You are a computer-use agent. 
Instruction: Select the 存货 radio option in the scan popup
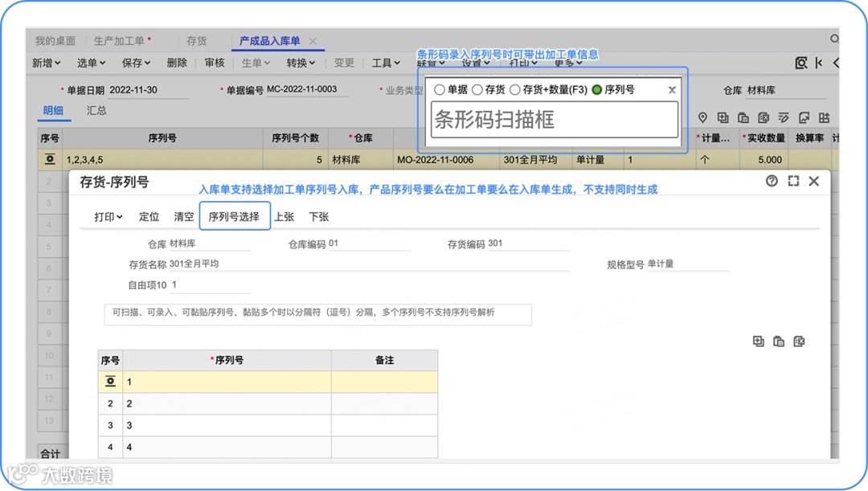[477, 90]
